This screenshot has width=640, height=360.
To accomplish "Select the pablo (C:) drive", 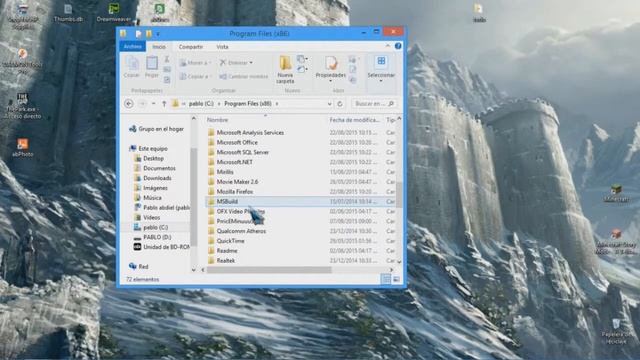I will click(x=151, y=227).
